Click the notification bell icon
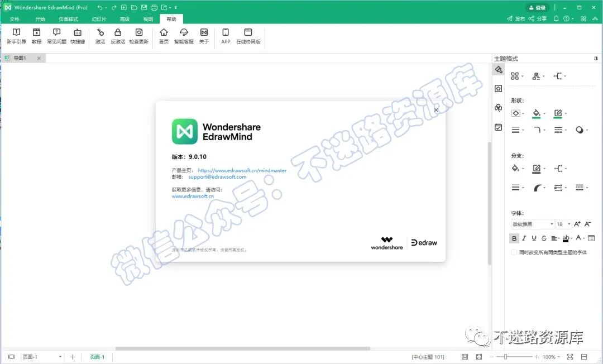Viewport: 603px width, 364px height. (x=556, y=18)
